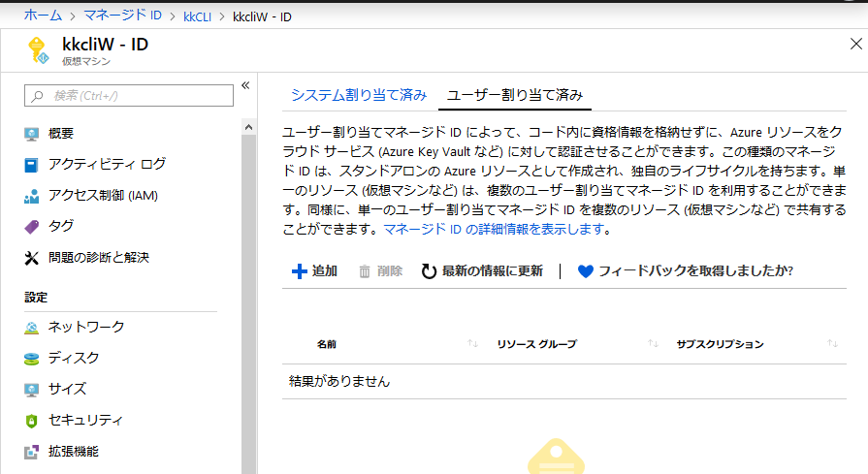Click the disabled 削除 label
The image size is (868, 474).
coord(390,271)
